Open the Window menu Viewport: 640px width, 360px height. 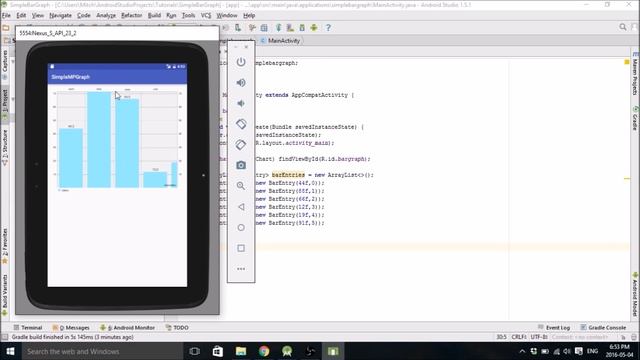click(227, 16)
